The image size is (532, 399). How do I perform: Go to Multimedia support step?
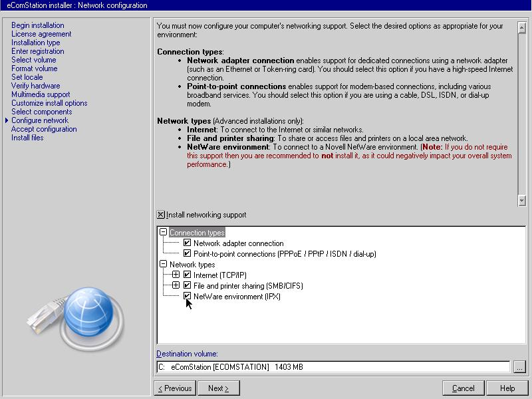pos(41,94)
